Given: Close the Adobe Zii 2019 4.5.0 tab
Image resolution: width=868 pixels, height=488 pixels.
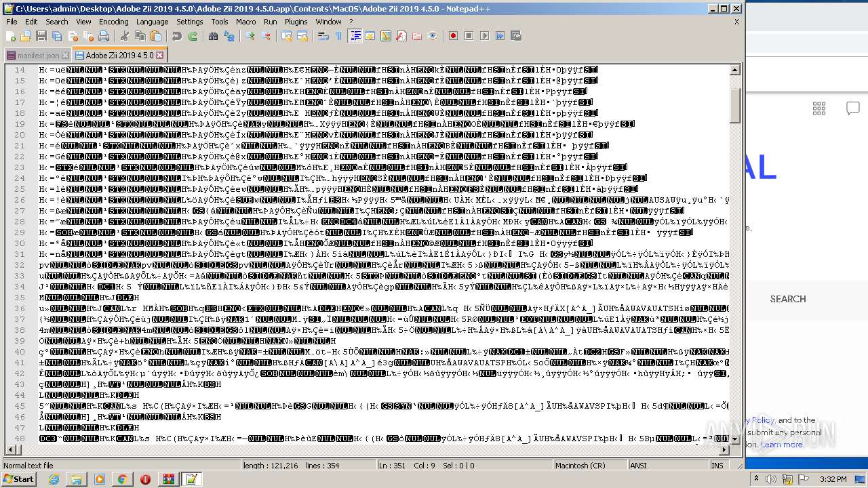Looking at the screenshot, I should pos(160,55).
